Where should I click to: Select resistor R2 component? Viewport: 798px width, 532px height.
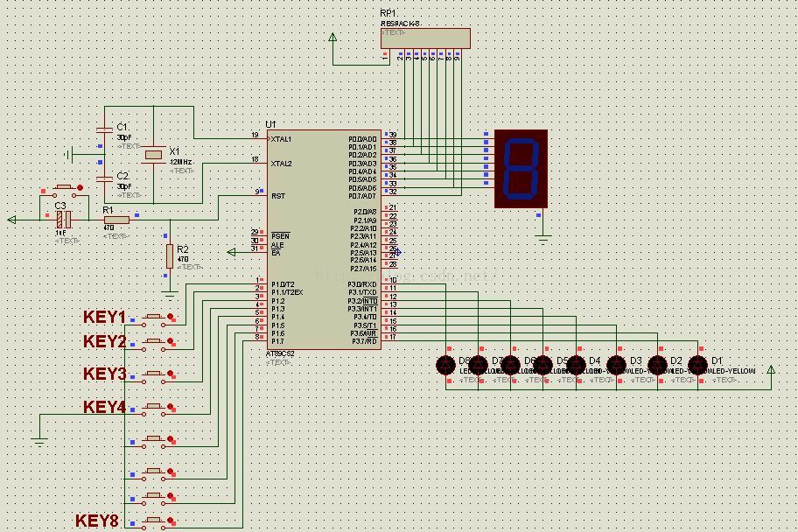pyautogui.click(x=170, y=256)
